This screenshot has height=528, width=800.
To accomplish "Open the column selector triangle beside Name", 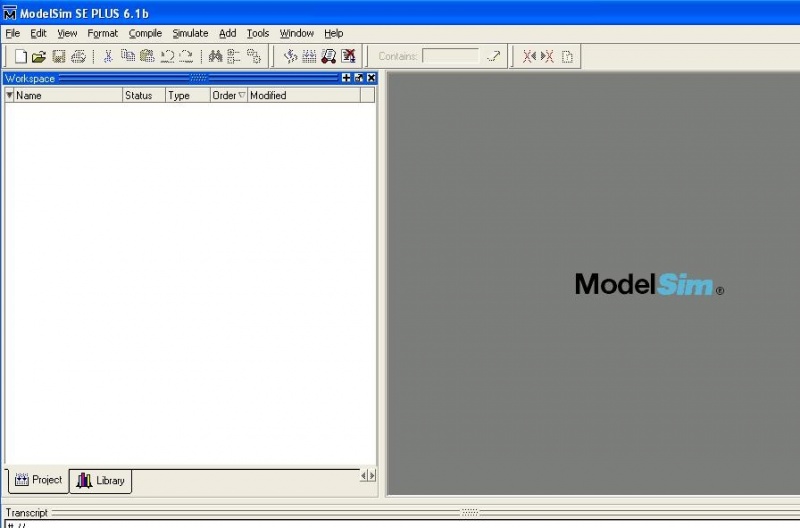I will click(10, 96).
